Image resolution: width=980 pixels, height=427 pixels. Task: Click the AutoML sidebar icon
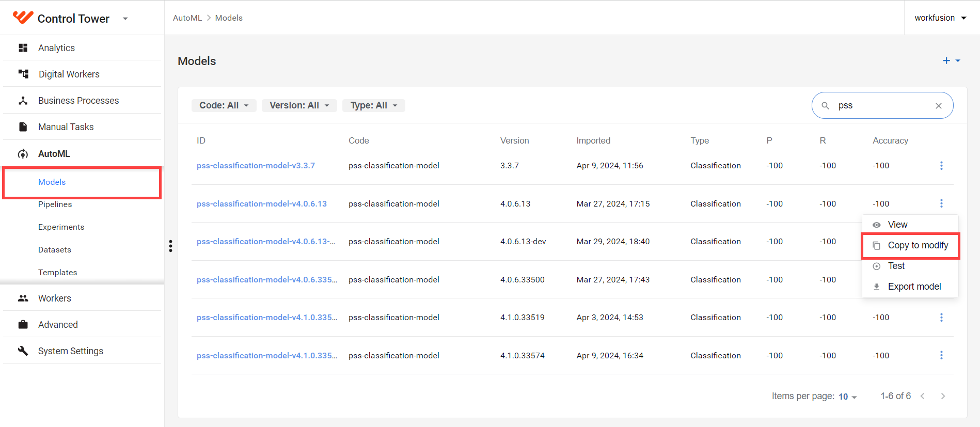point(23,154)
